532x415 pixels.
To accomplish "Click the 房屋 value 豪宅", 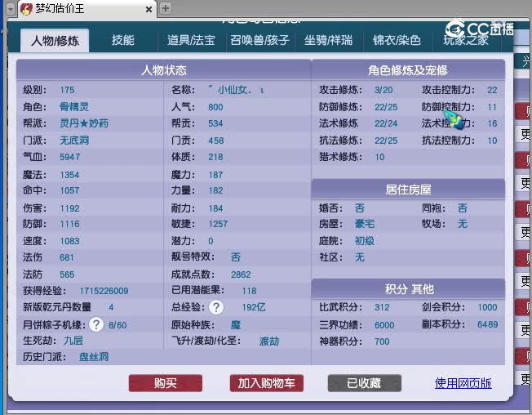I will click(x=365, y=224).
